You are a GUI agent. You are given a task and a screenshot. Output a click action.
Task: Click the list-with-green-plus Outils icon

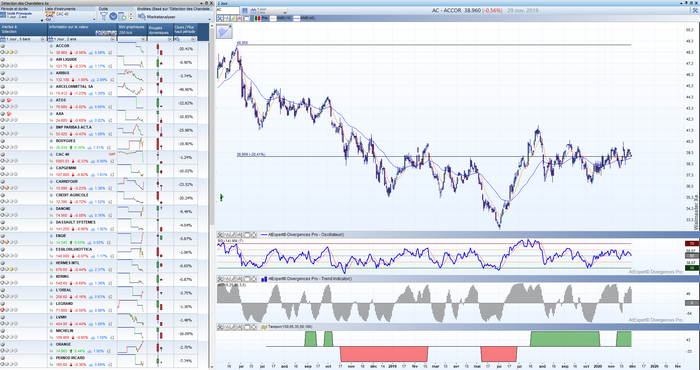(x=122, y=17)
